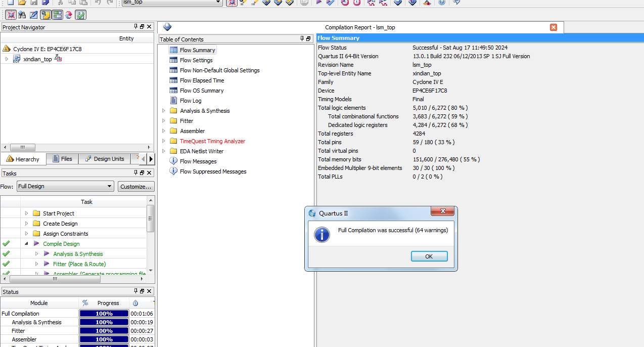Close the Tasks panel

149,173
